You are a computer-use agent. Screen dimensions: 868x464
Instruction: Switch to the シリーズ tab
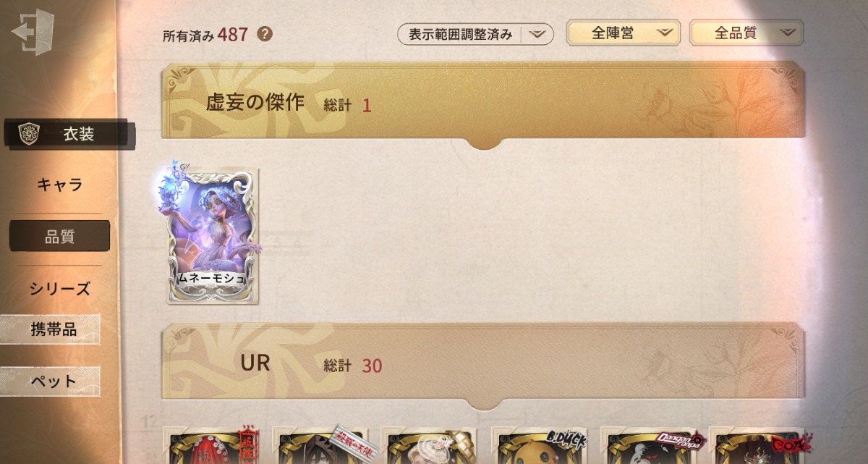60,289
